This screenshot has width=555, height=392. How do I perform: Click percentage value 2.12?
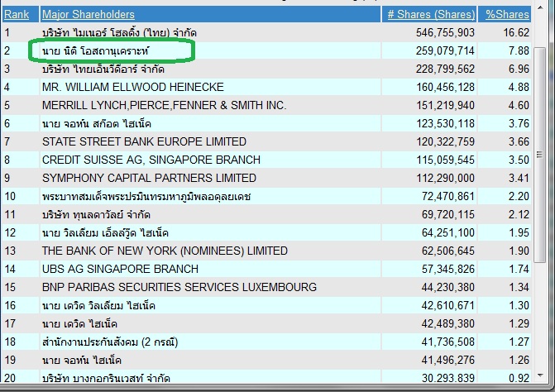pos(519,214)
